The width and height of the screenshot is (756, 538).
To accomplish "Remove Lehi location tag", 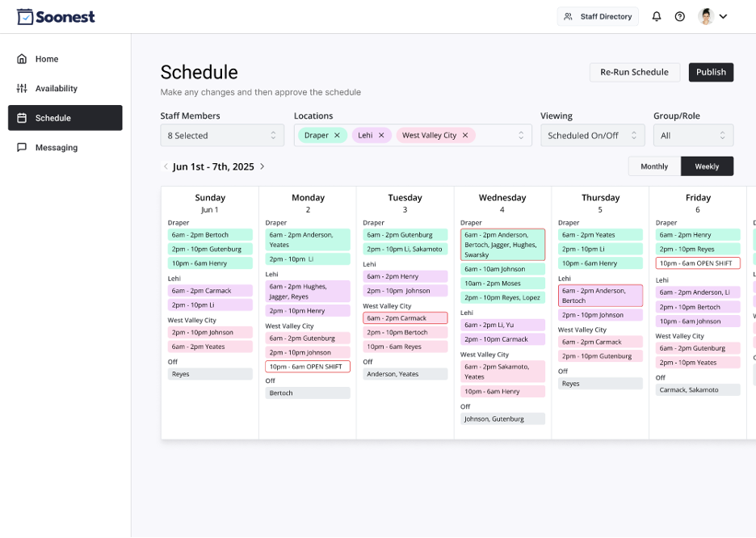I will click(381, 136).
